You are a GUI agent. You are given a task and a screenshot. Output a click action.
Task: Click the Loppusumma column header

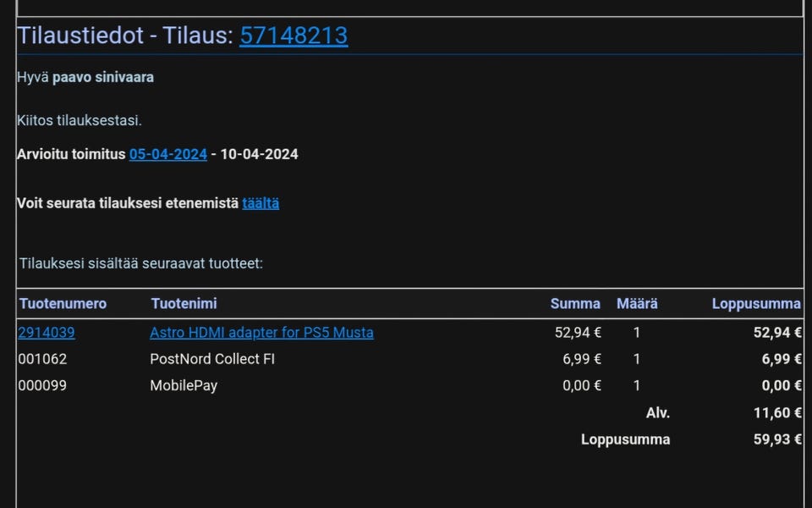coord(756,303)
